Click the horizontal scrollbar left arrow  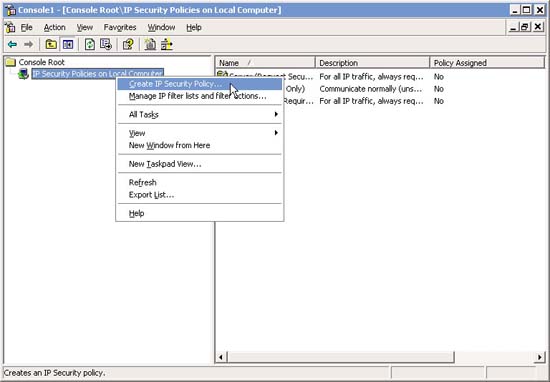coord(221,357)
